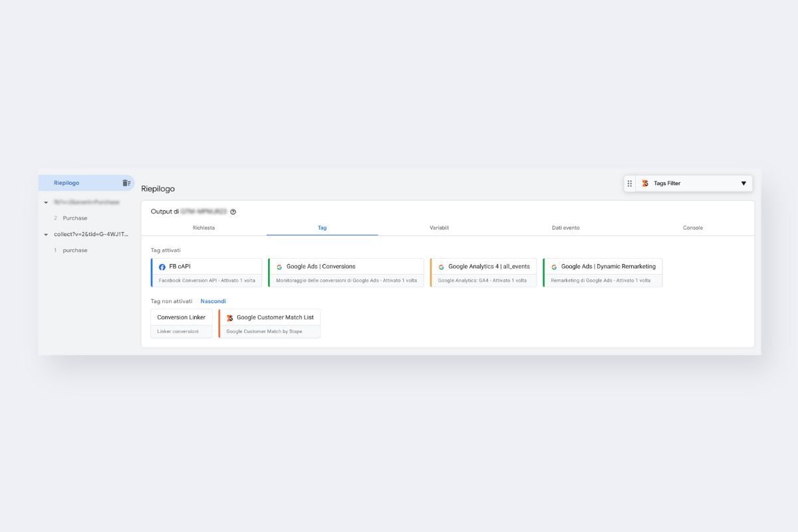Collapse the collect?v=2 request group

tap(46, 235)
